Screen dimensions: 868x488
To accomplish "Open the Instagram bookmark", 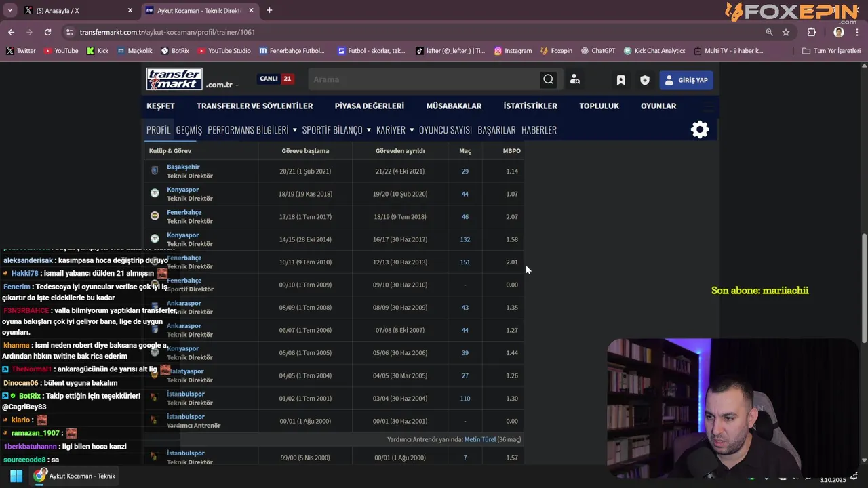I will point(513,51).
